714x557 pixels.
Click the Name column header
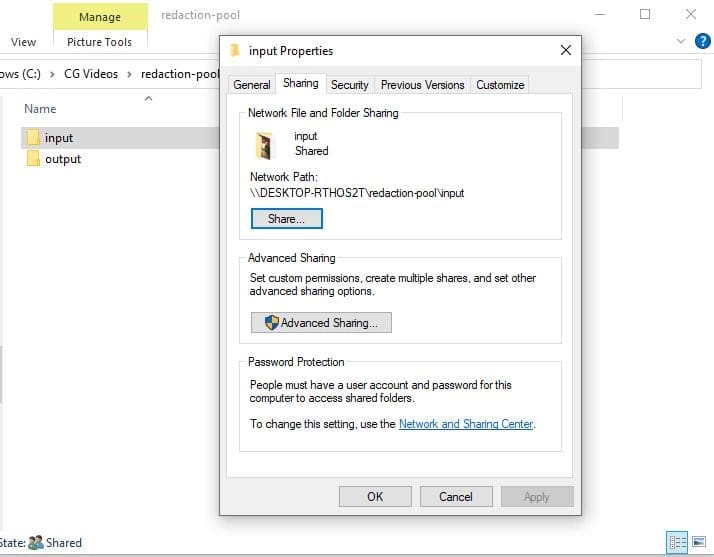(40, 109)
